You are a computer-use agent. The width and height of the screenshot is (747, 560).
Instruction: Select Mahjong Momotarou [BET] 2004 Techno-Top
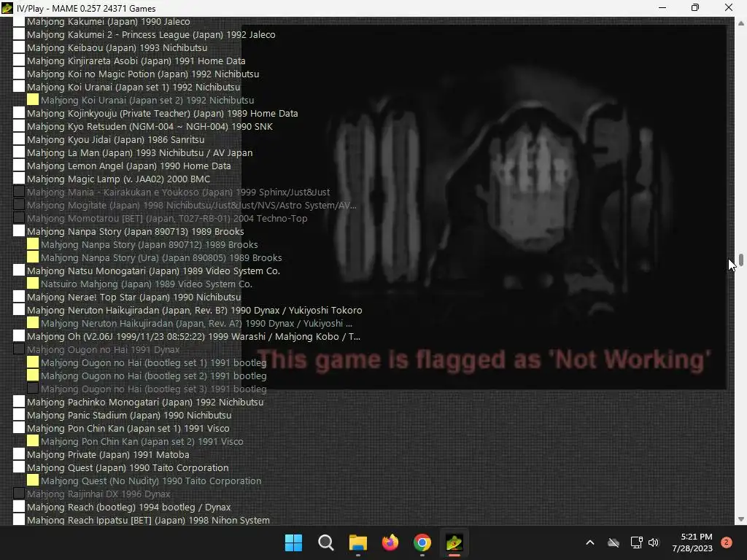pyautogui.click(x=167, y=218)
